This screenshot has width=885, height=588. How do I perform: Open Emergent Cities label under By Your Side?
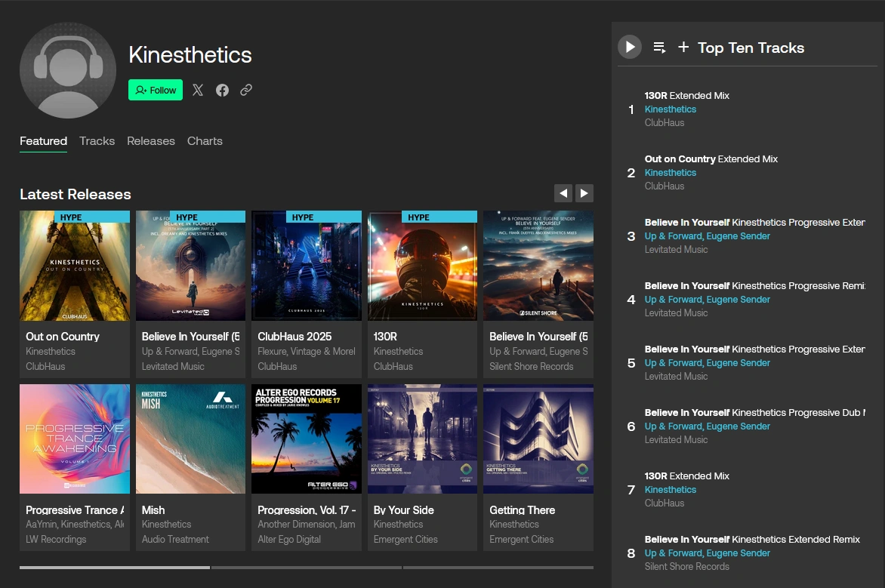click(x=405, y=540)
